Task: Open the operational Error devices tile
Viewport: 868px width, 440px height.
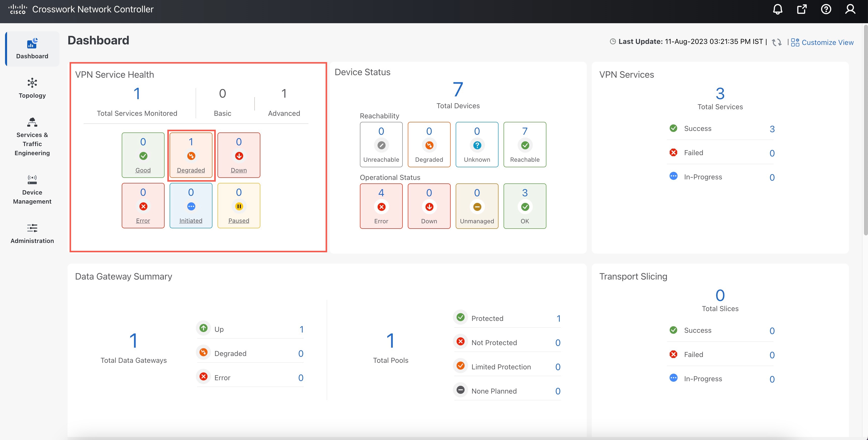Action: point(381,206)
